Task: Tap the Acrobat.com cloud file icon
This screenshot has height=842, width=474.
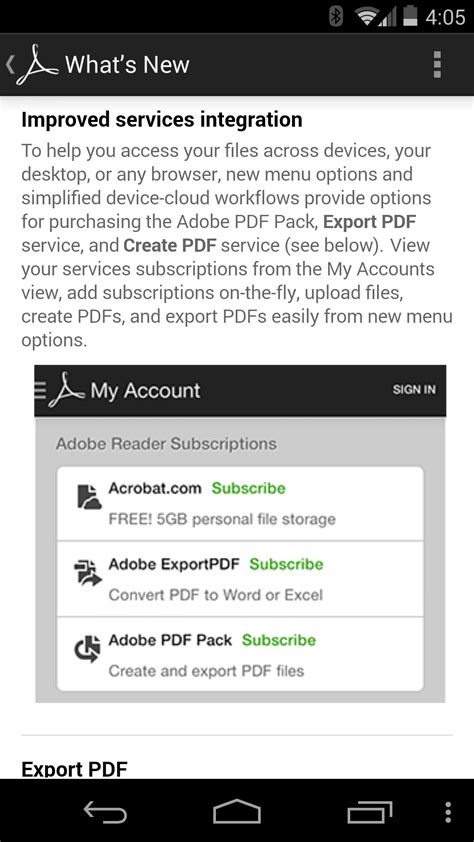Action: click(x=89, y=497)
